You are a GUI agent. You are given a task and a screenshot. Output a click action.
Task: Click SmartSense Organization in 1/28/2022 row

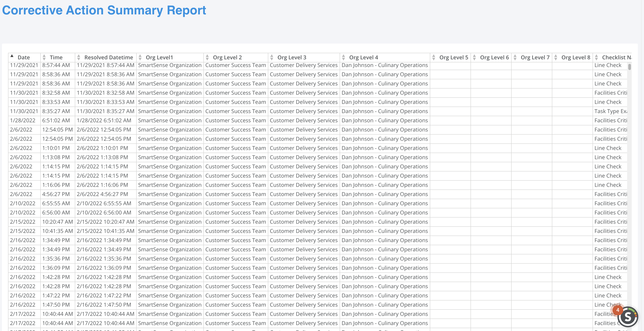pyautogui.click(x=170, y=121)
